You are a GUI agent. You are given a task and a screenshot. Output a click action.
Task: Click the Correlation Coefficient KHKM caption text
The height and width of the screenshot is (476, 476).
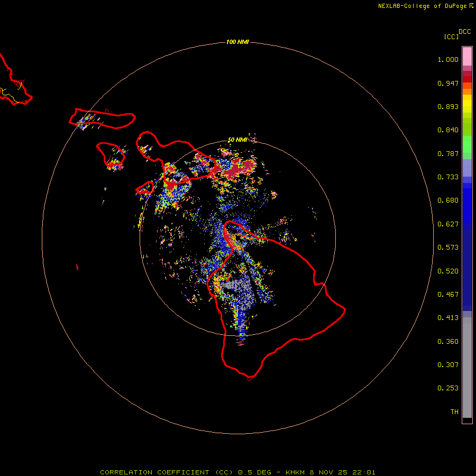coord(237,472)
